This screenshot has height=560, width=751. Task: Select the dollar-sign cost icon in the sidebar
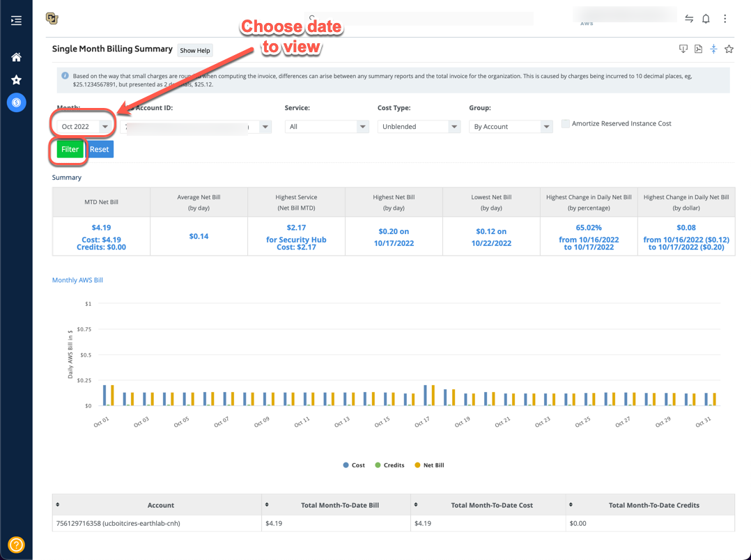point(16,102)
